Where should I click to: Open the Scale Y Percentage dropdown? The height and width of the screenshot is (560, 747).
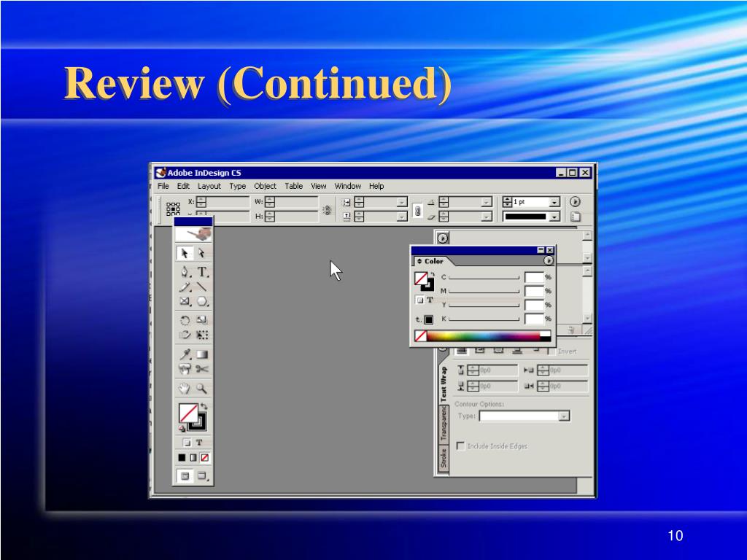(402, 217)
